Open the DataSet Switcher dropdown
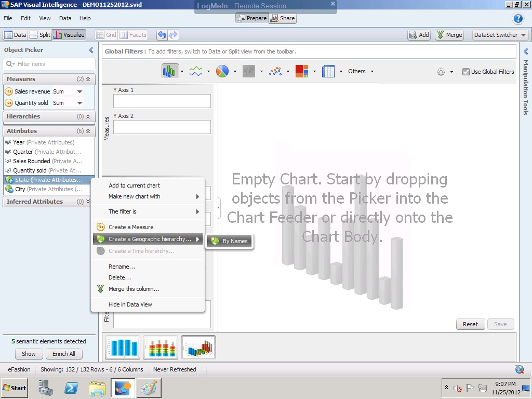Viewport: 532px width, 399px height. tap(500, 35)
